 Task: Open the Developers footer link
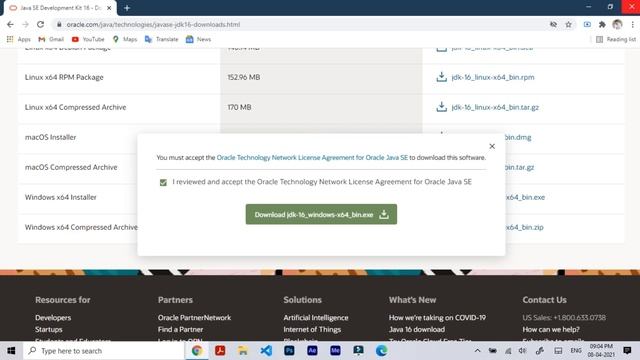point(53,318)
